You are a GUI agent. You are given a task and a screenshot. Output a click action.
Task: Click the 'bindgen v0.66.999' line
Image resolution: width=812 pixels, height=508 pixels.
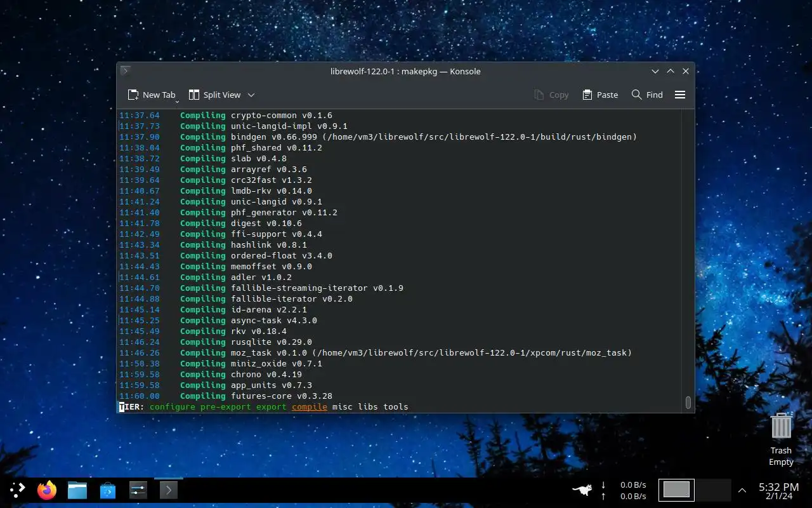[x=434, y=137]
